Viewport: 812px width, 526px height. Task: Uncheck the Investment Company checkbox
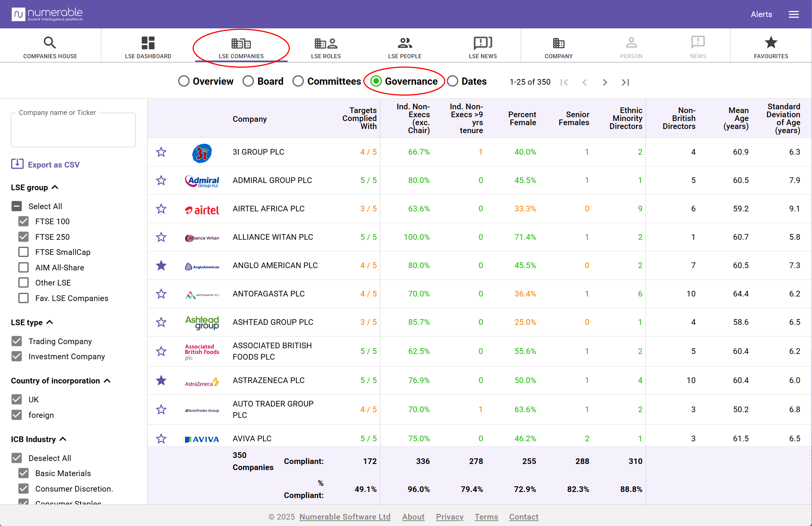(17, 356)
